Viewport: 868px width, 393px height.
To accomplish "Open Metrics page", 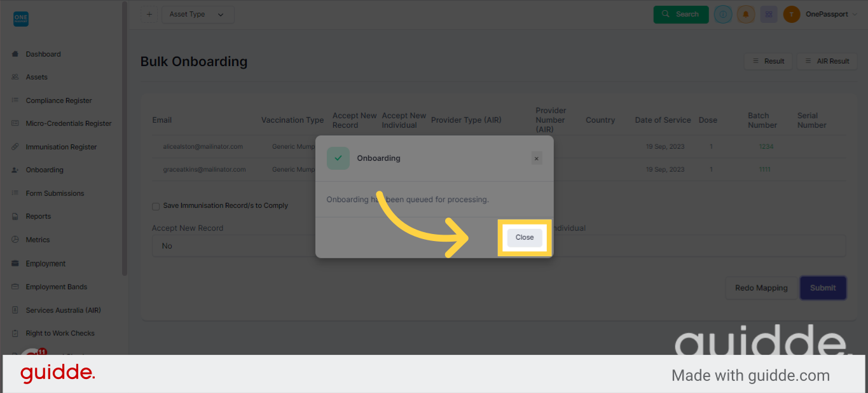I will click(x=38, y=240).
